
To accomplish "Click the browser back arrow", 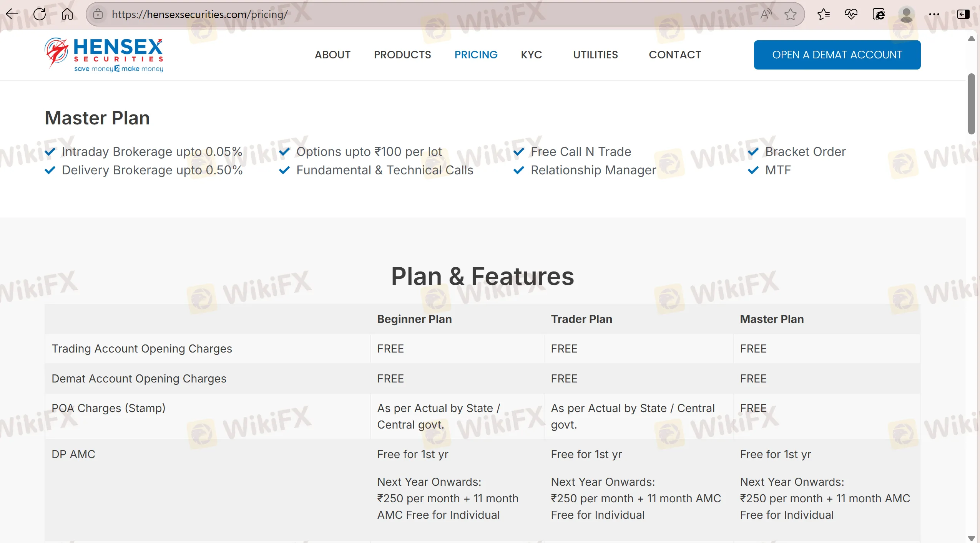I will point(12,14).
